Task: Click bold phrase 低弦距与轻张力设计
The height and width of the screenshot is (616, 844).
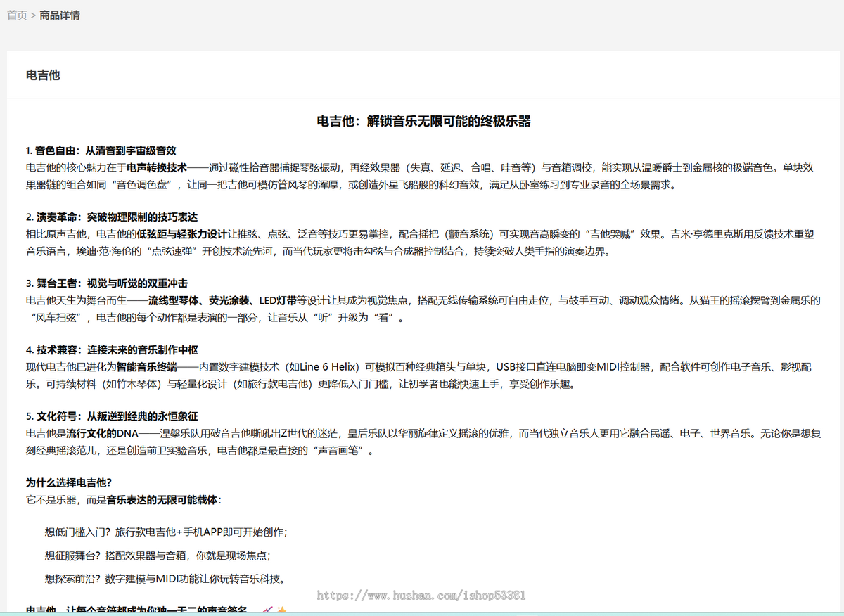Action: pos(182,233)
